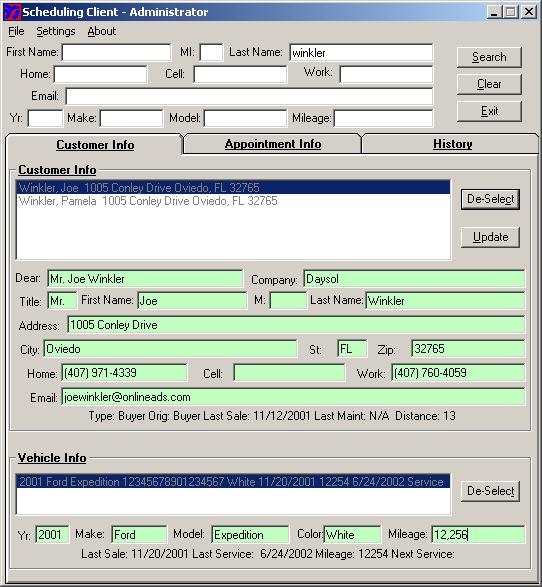
Task: Switch to the Customer Info tab
Action: click(95, 145)
